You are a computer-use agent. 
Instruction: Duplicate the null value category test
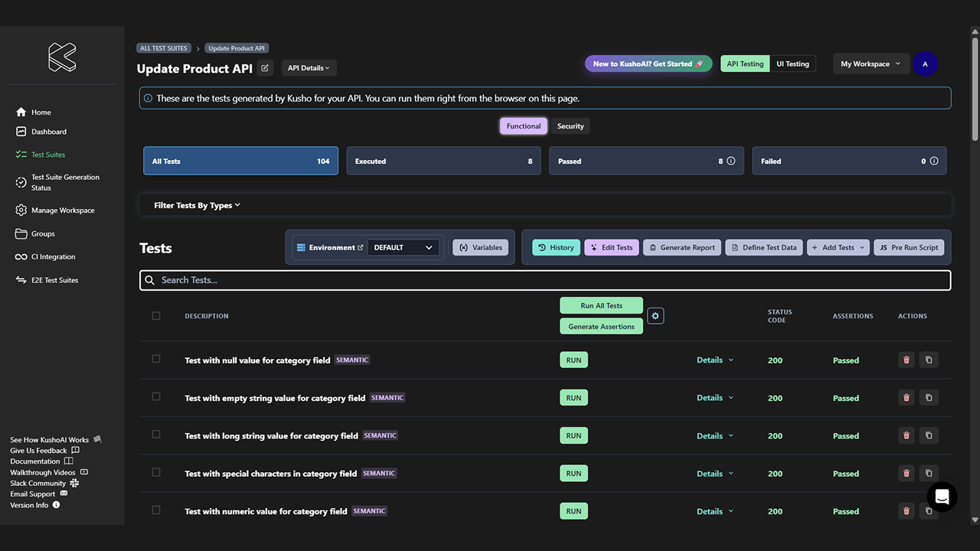(929, 360)
